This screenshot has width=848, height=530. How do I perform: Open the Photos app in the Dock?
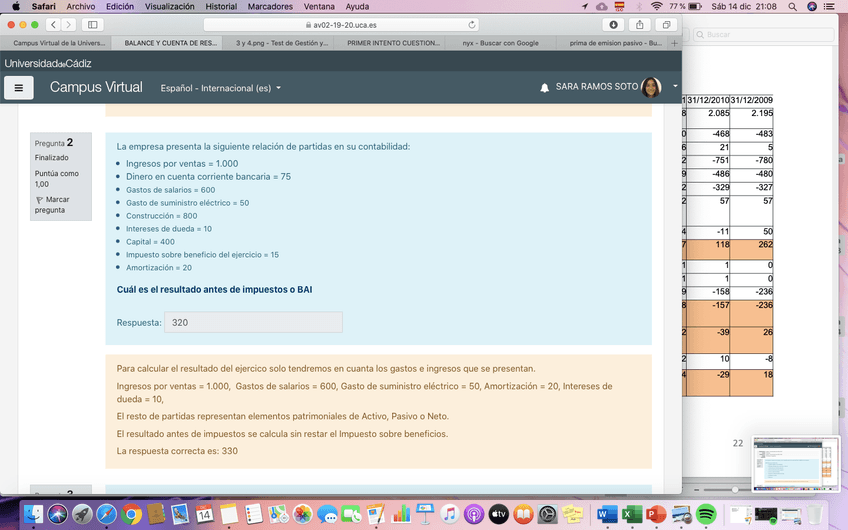(303, 514)
